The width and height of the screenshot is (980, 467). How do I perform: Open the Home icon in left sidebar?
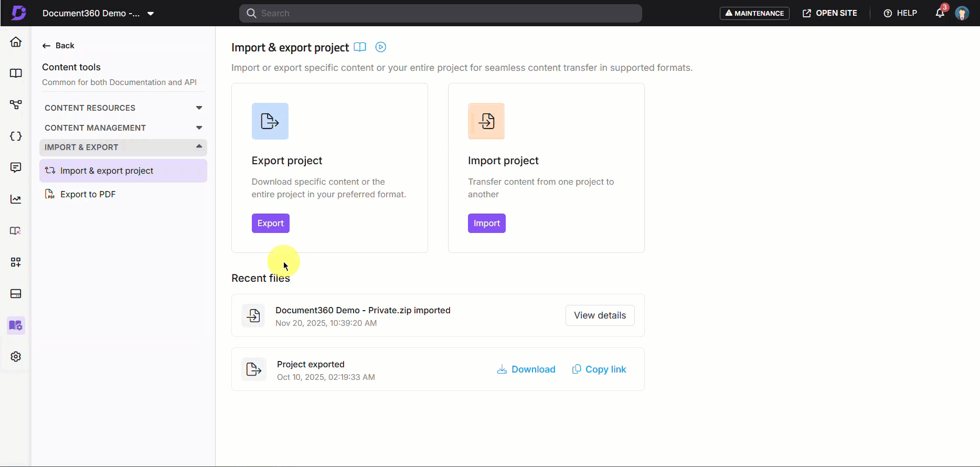click(x=16, y=42)
